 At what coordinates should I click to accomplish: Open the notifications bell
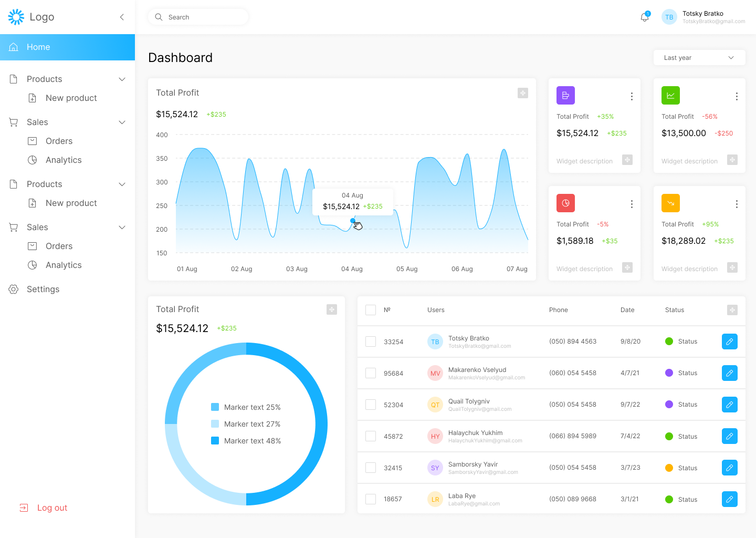tap(645, 17)
